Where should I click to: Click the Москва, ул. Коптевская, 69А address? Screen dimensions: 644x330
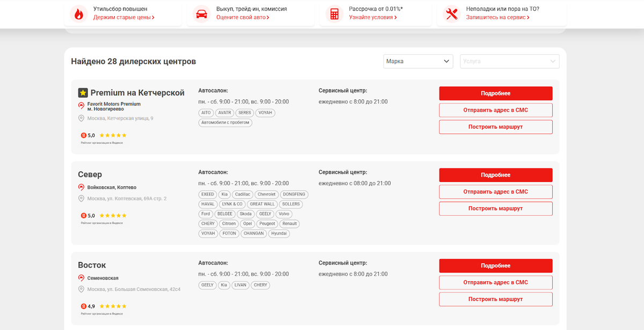[127, 199]
